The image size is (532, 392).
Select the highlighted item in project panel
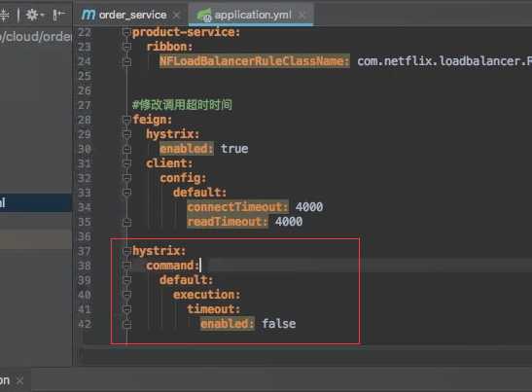tap(36, 202)
